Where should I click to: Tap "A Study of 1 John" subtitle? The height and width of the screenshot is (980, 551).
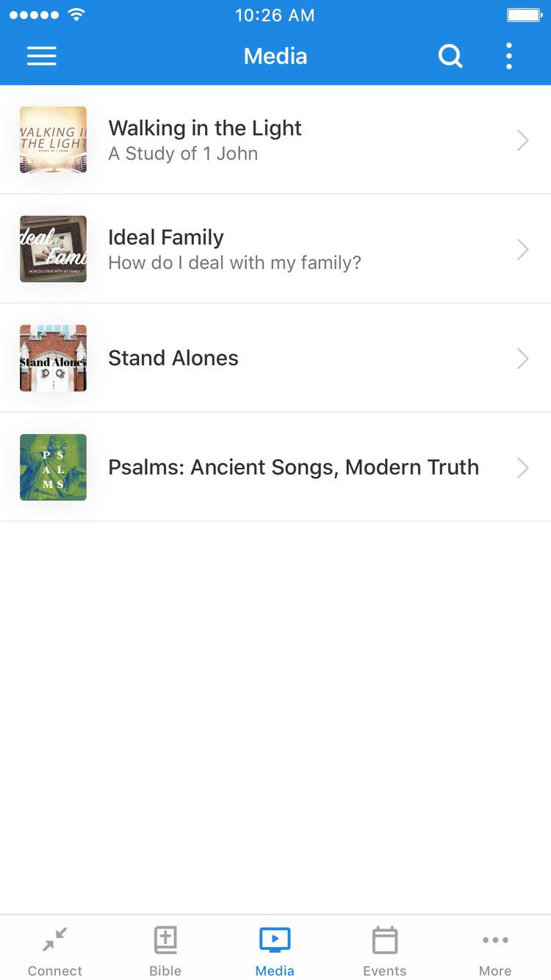tap(183, 154)
